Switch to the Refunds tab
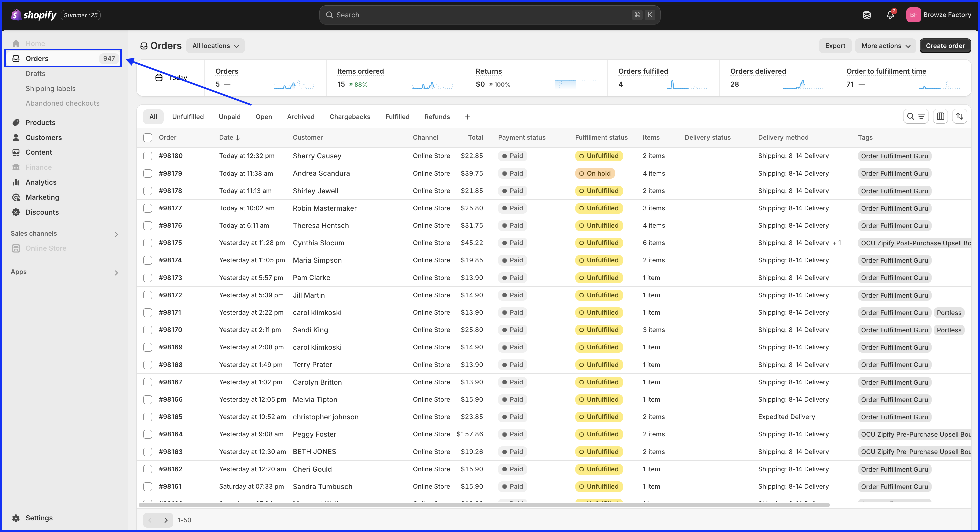Image resolution: width=980 pixels, height=532 pixels. coord(437,117)
